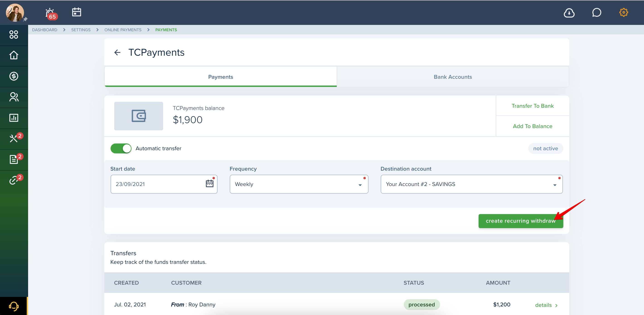Click the cloud download icon
644x315 pixels.
[x=569, y=12]
